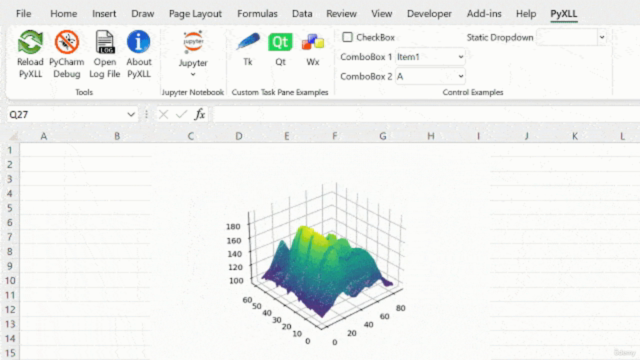Screen dimensions: 640x360
Task: Select column K header
Action: pyautogui.click(x=575, y=136)
